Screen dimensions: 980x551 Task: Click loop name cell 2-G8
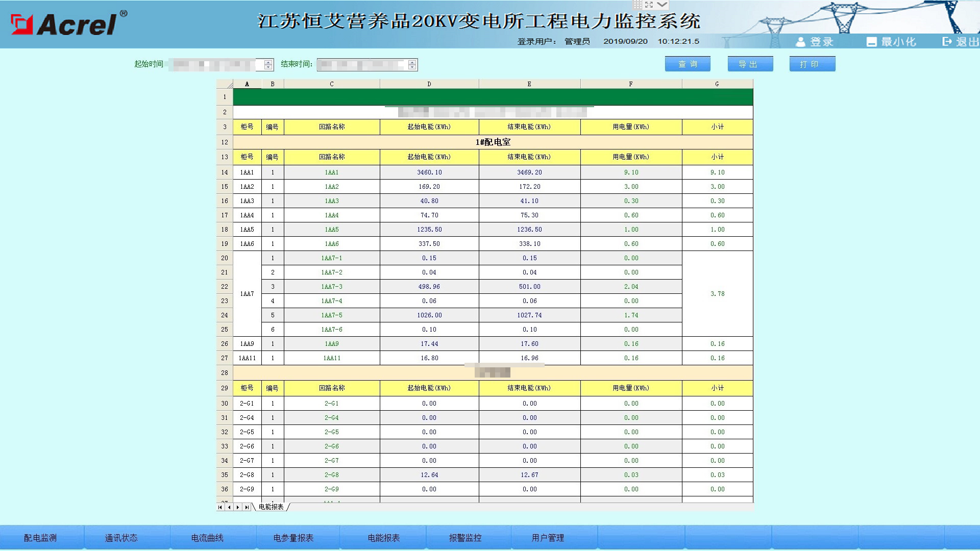[332, 475]
